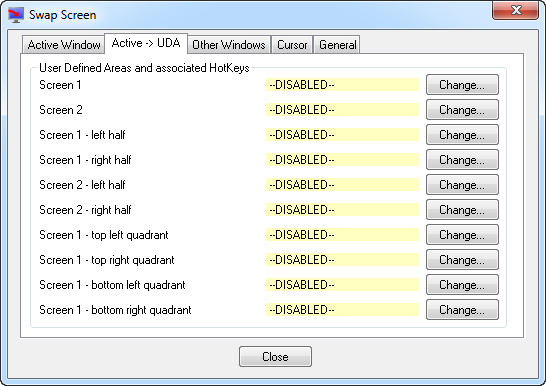Viewport: 546px width, 386px height.
Task: Click the Close button at the bottom
Action: (x=275, y=356)
